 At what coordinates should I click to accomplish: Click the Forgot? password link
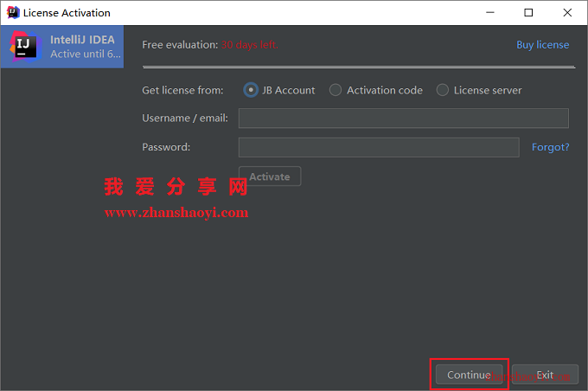[x=550, y=147]
